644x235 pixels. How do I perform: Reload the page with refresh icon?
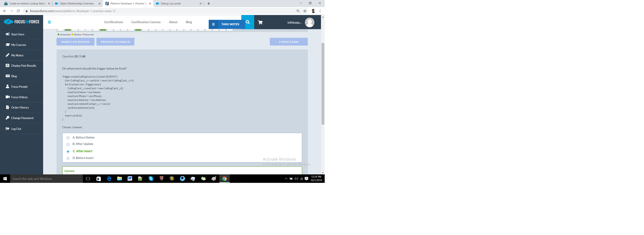[x=18, y=11]
